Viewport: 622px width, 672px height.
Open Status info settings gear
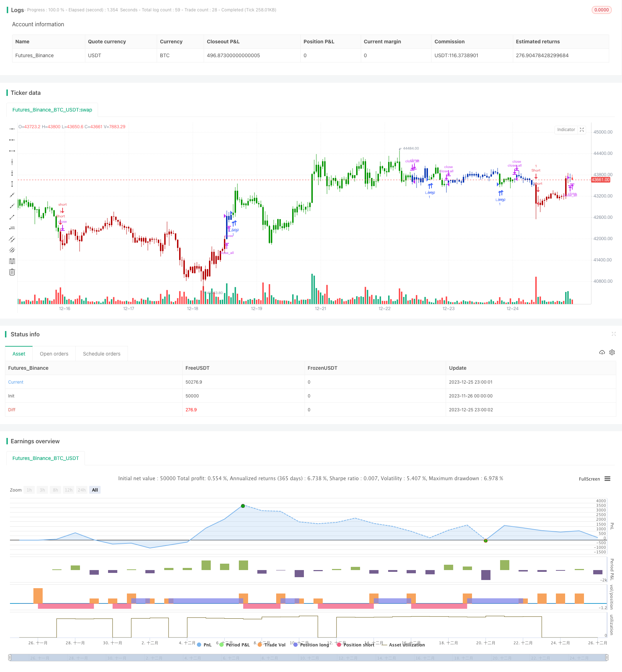(x=612, y=352)
